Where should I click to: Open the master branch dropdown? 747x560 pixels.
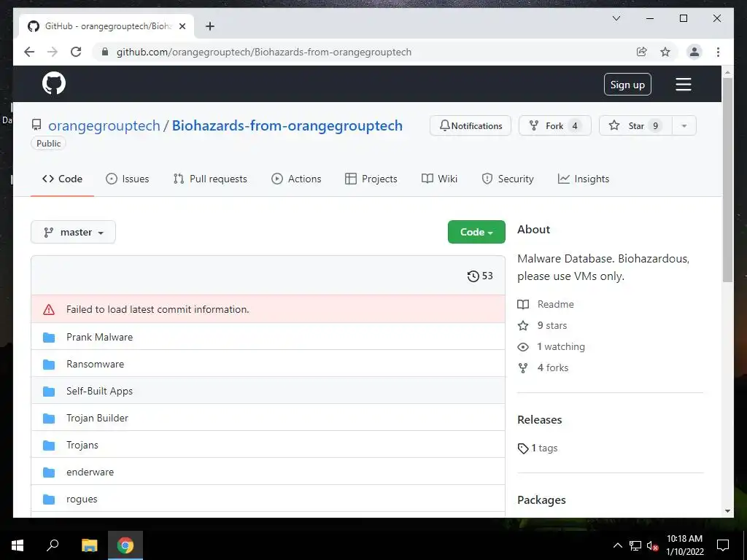click(x=74, y=232)
